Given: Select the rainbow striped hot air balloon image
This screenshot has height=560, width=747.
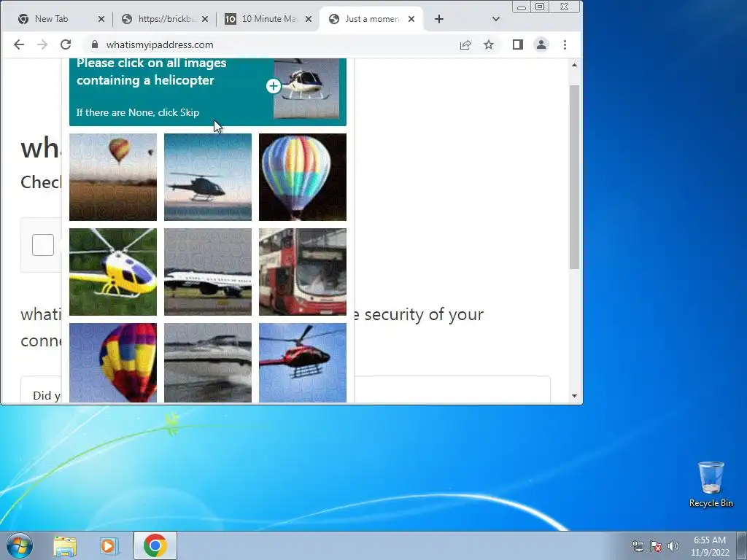Looking at the screenshot, I should pyautogui.click(x=303, y=177).
